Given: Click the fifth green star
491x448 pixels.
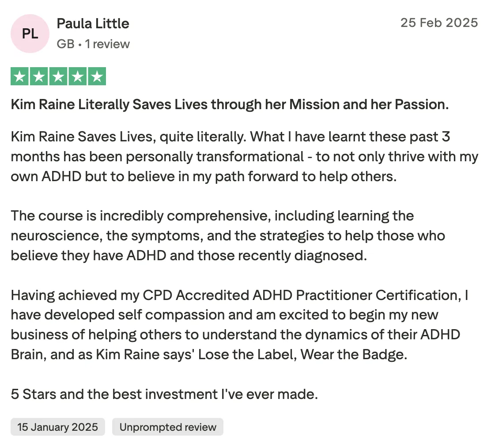Looking at the screenshot, I should tap(97, 76).
